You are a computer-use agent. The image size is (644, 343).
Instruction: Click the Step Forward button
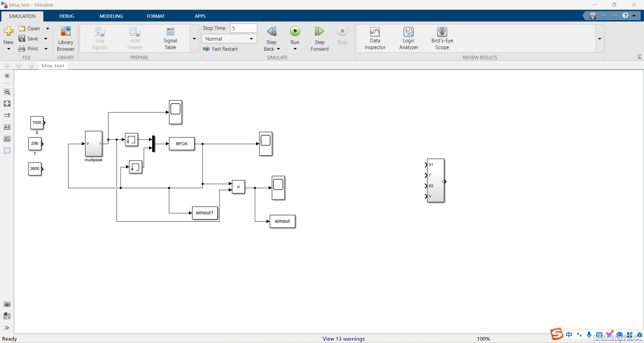[319, 39]
